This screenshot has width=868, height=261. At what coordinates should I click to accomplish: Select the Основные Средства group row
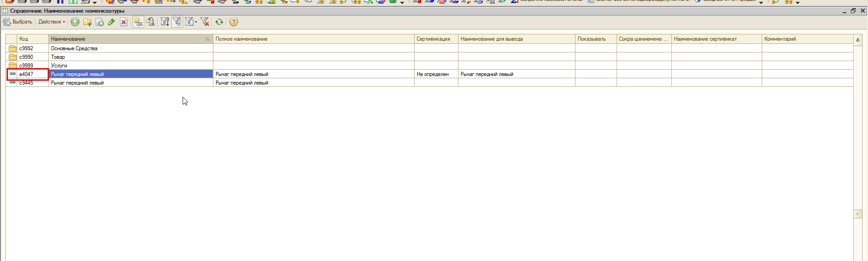pyautogui.click(x=429, y=48)
